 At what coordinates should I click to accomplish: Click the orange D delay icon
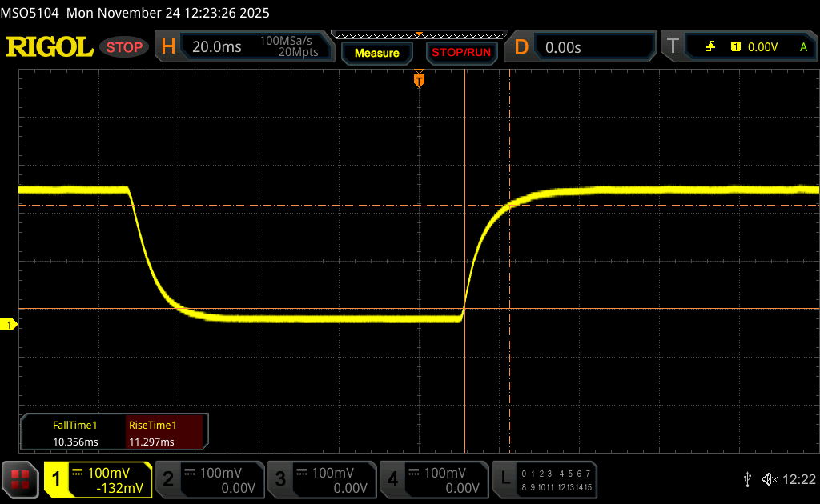point(521,47)
